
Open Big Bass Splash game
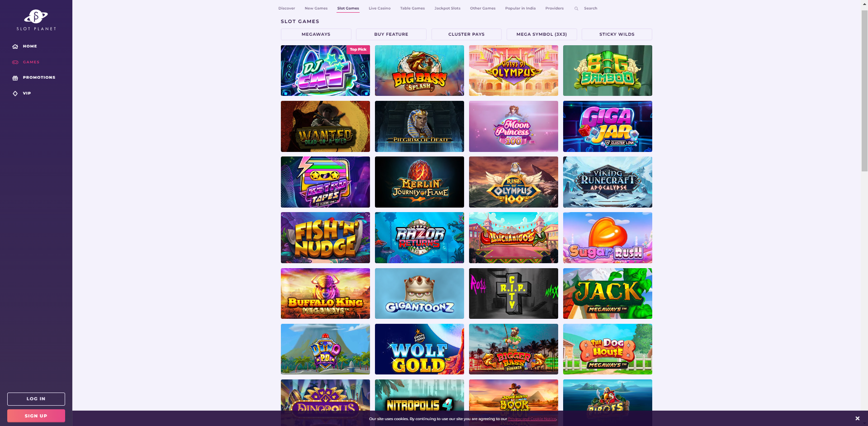pyautogui.click(x=419, y=71)
